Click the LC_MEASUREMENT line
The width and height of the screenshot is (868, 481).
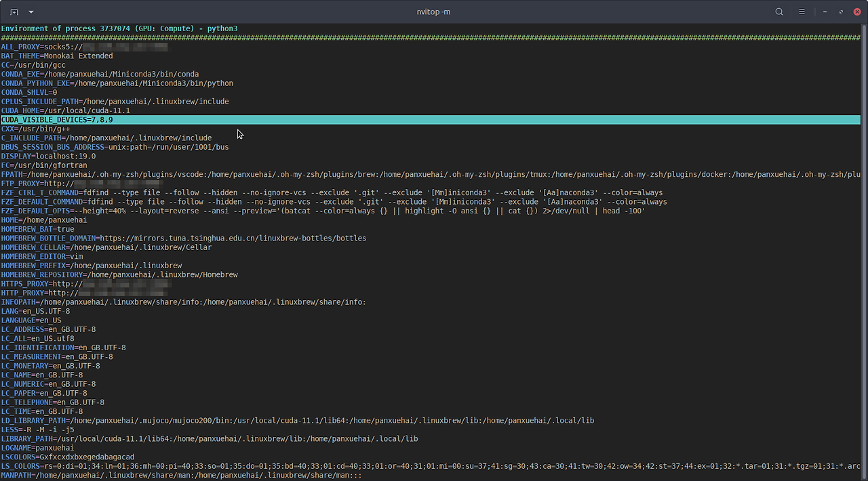tap(57, 356)
